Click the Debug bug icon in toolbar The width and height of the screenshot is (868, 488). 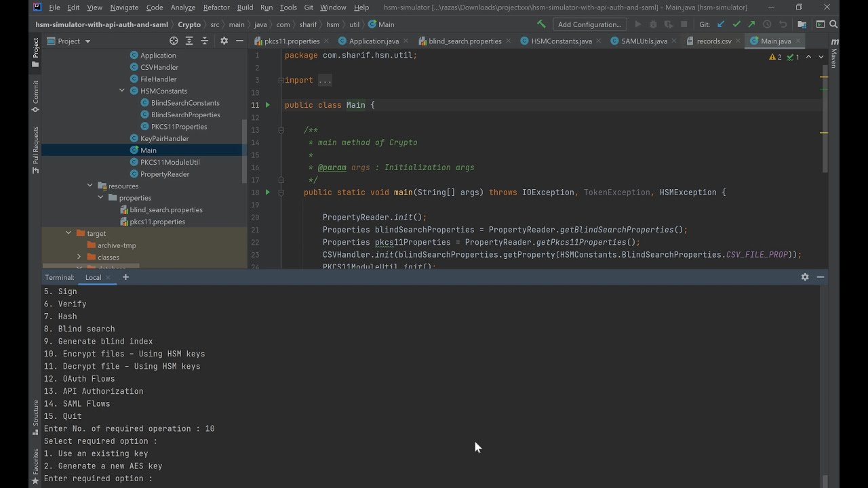[653, 24]
